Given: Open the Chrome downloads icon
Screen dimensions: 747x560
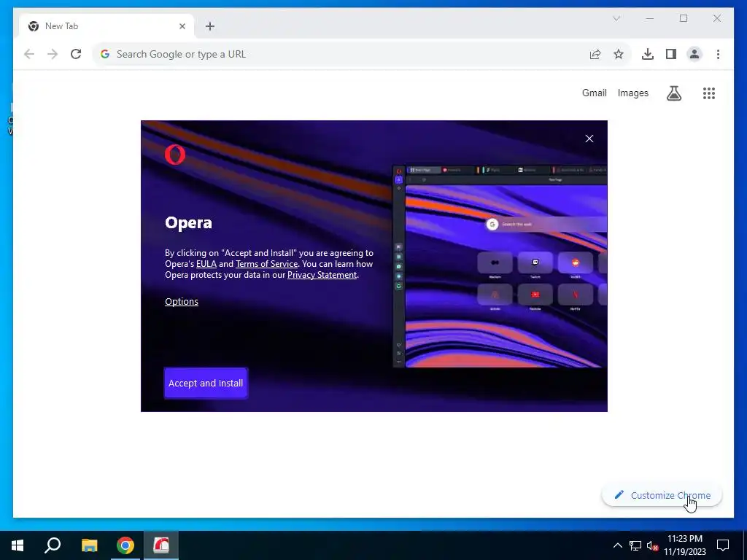Looking at the screenshot, I should coord(648,54).
